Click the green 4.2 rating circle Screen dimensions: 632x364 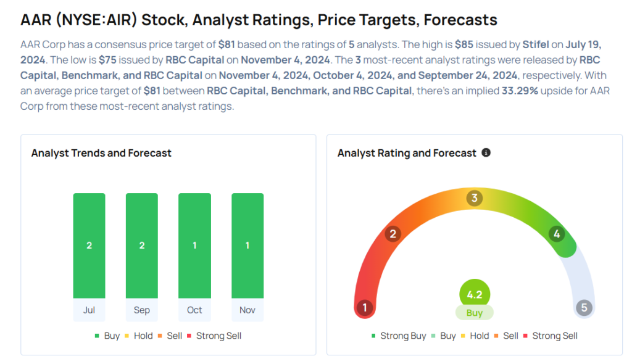point(474,294)
